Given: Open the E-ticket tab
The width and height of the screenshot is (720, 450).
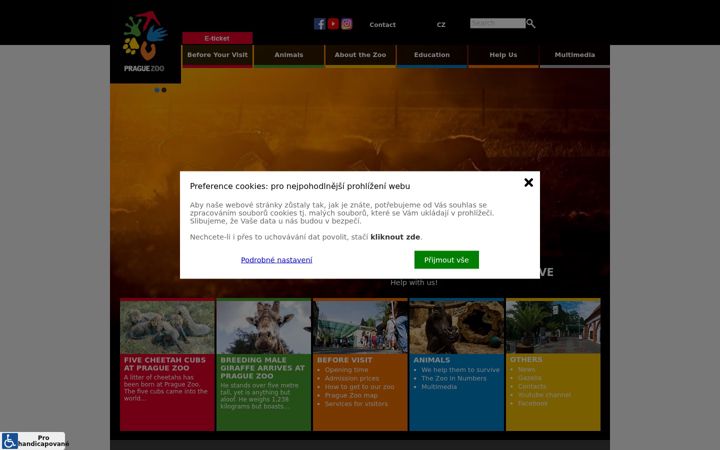Looking at the screenshot, I should (x=217, y=38).
